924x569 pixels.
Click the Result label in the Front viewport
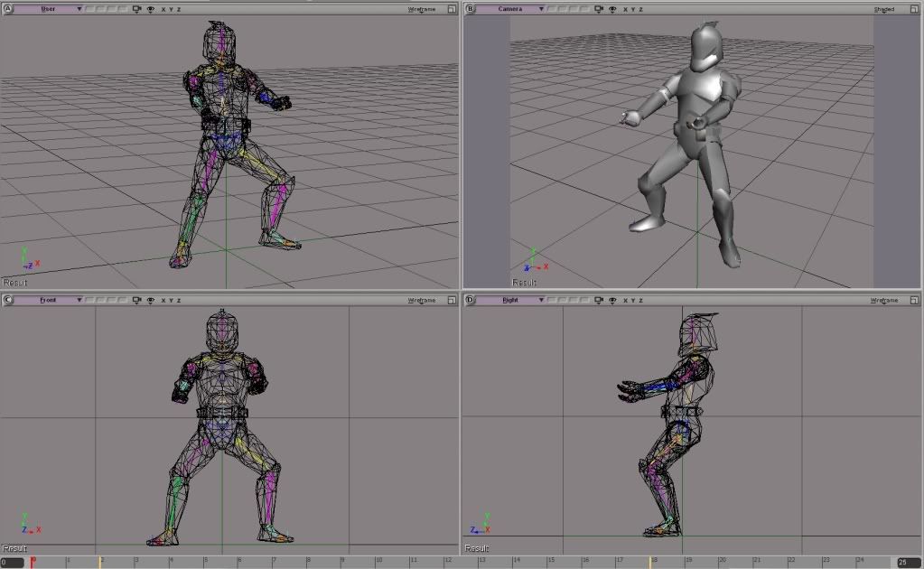click(x=14, y=548)
